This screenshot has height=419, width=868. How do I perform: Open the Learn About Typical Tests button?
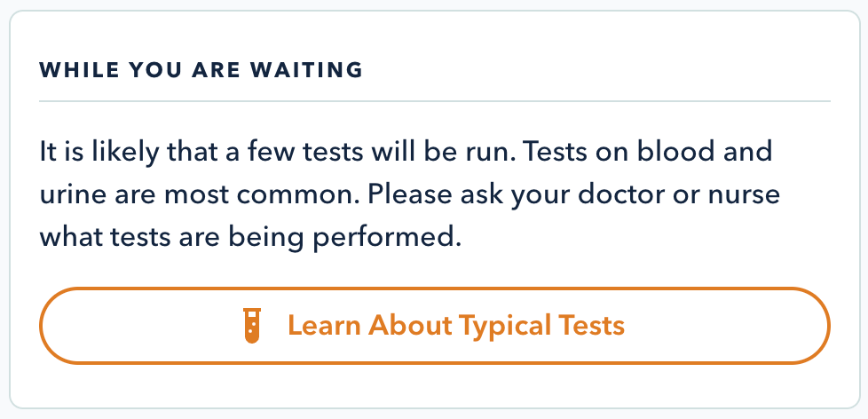pos(434,325)
